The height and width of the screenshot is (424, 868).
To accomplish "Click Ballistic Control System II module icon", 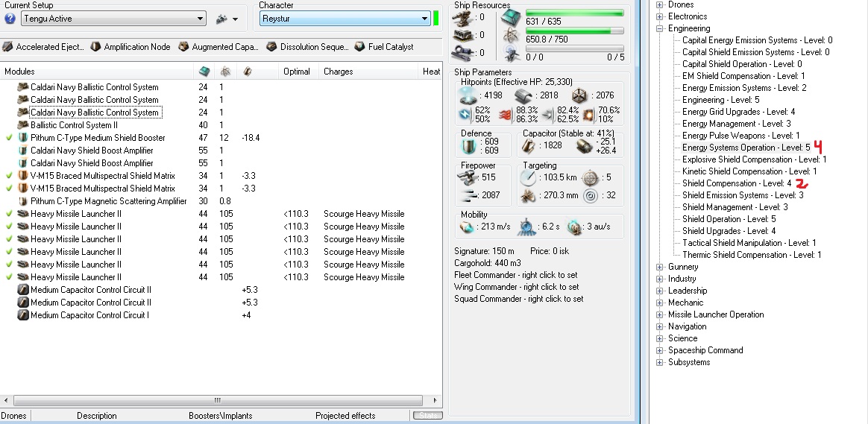I will (x=22, y=125).
